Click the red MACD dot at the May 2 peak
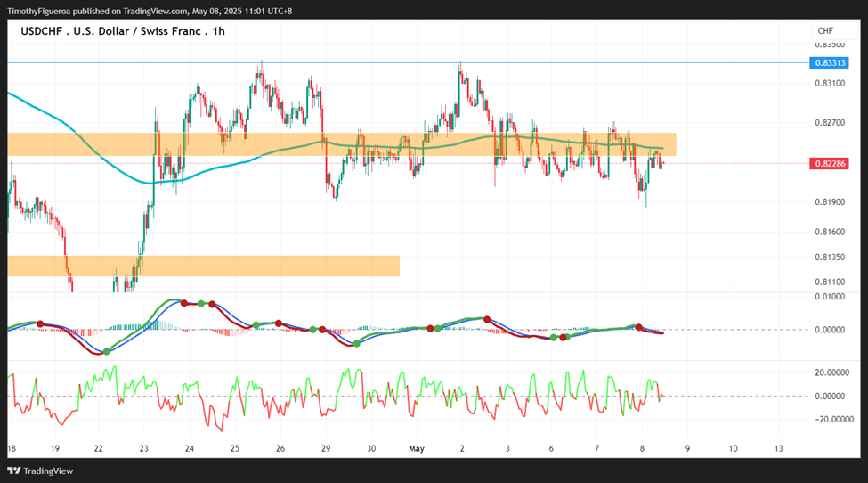Screen dimensions: 868x483 pyautogui.click(x=487, y=319)
